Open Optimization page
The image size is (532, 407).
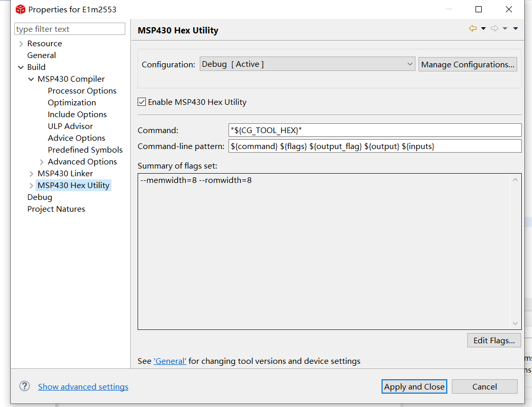[71, 102]
